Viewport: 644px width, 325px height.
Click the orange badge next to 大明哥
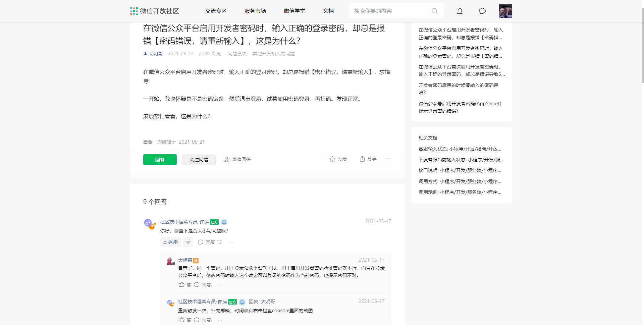(x=196, y=261)
